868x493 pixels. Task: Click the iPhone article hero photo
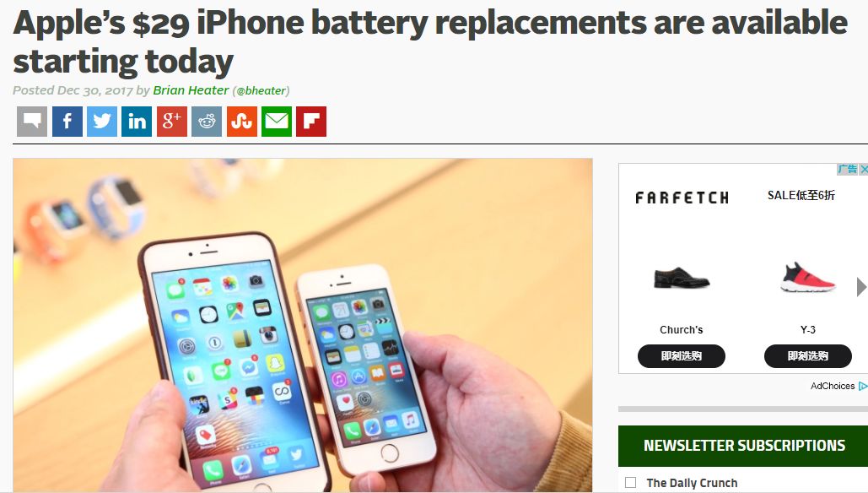[303, 325]
